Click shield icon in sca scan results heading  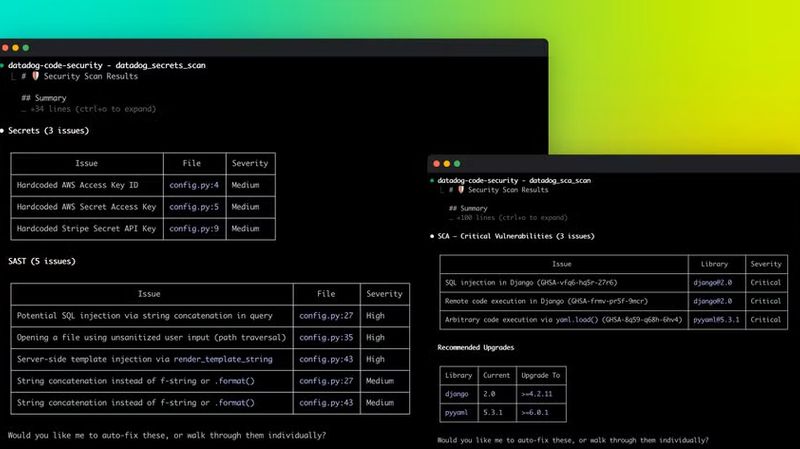461,190
